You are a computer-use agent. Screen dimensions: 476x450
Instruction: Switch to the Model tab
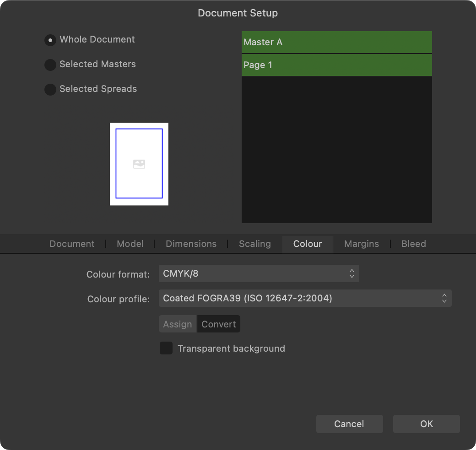pyautogui.click(x=130, y=244)
